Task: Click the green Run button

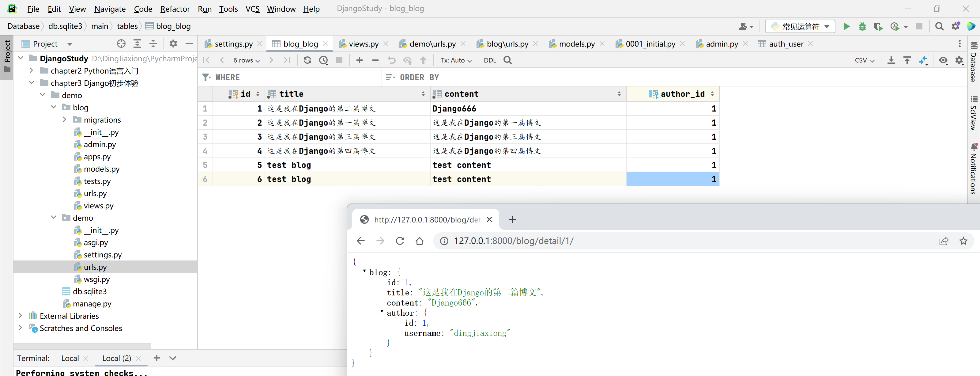Action: pyautogui.click(x=846, y=26)
